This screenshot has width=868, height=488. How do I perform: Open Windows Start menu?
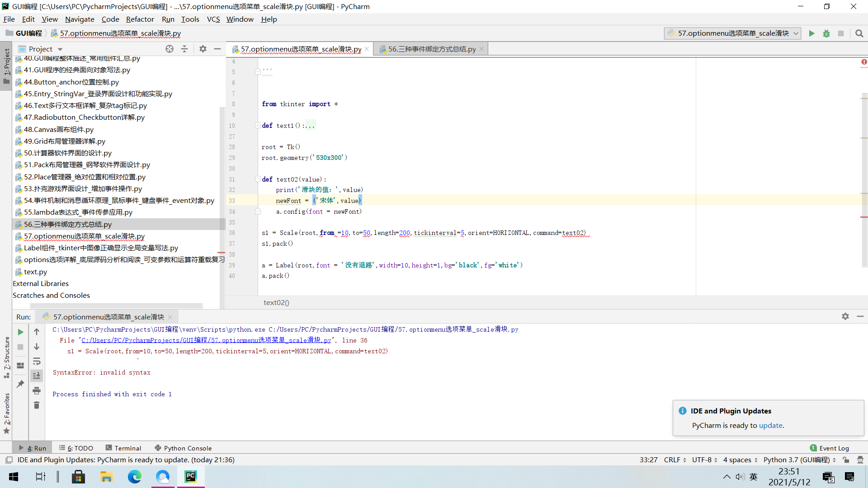click(x=14, y=477)
